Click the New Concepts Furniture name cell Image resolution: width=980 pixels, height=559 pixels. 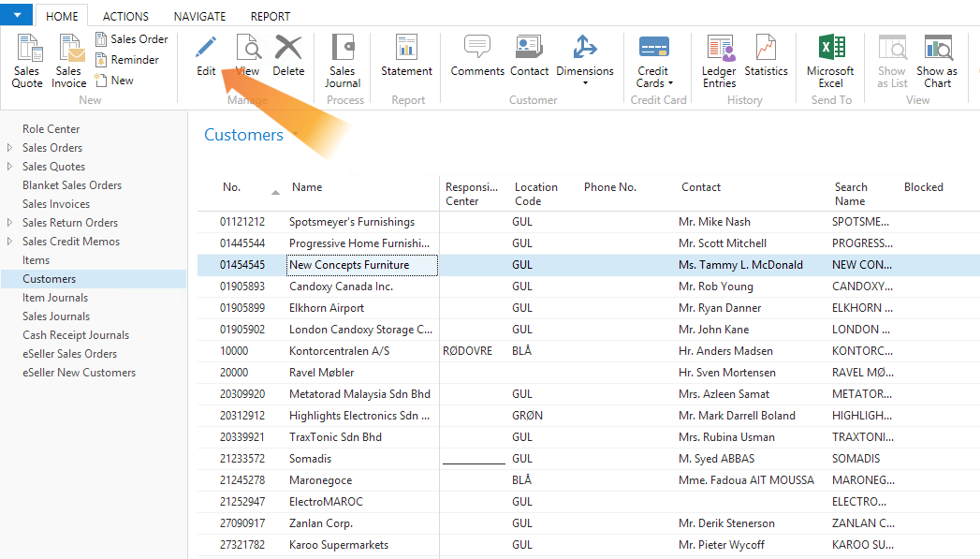pyautogui.click(x=362, y=265)
